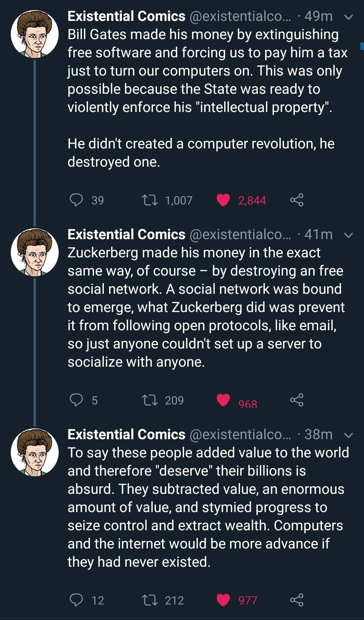Viewport: 364px width, 620px height.
Task: Reply to the Bill Gates tweet
Action: pos(76,200)
